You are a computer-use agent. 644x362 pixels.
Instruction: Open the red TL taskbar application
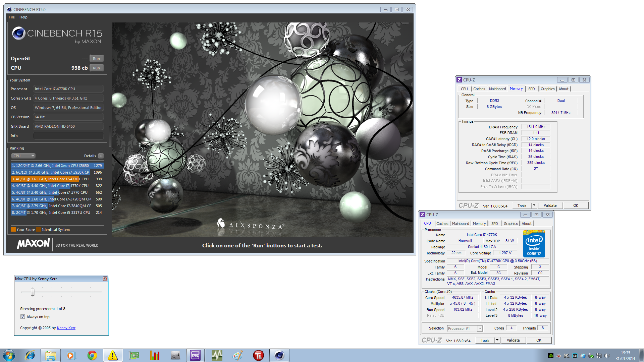259,355
